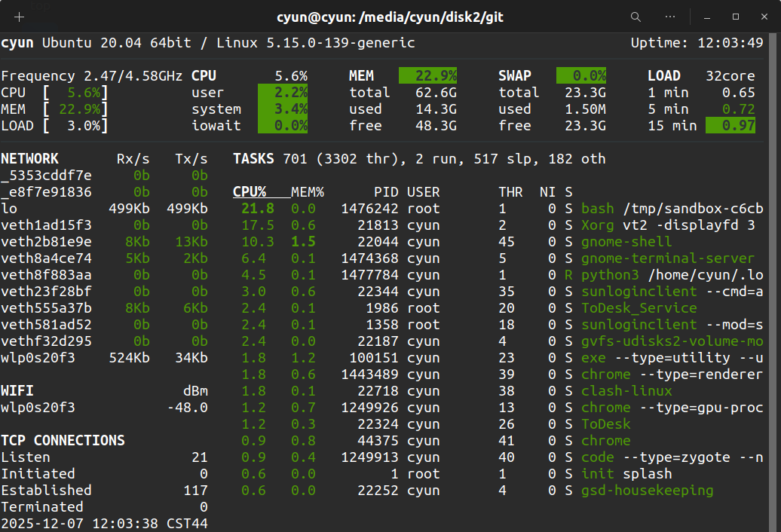Click PID 1476242 in process list

coord(369,209)
